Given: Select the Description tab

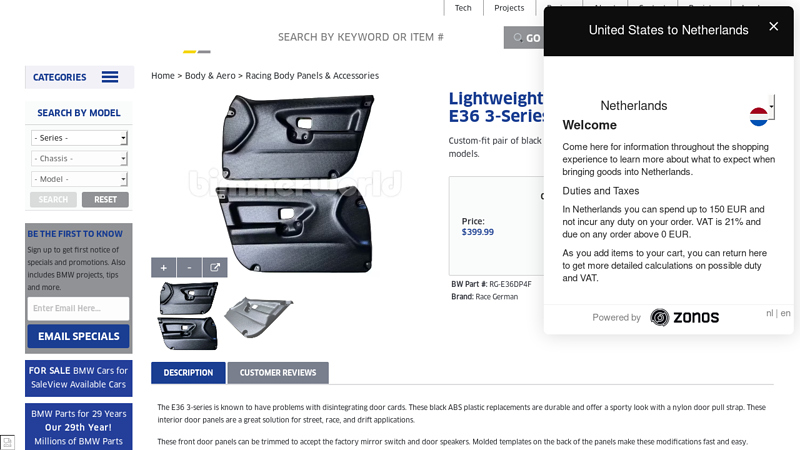Looking at the screenshot, I should [188, 373].
